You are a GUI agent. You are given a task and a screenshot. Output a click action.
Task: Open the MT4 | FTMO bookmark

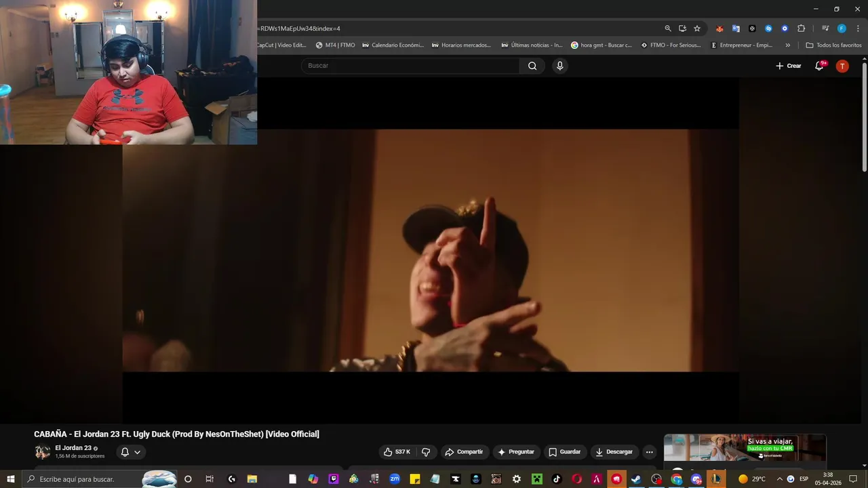click(x=335, y=45)
